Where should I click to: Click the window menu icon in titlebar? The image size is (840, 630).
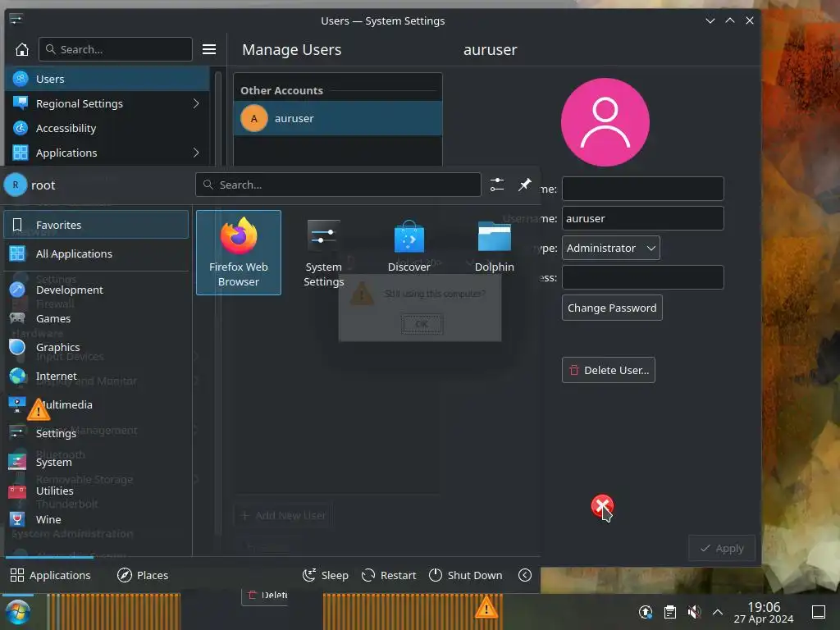(x=16, y=21)
